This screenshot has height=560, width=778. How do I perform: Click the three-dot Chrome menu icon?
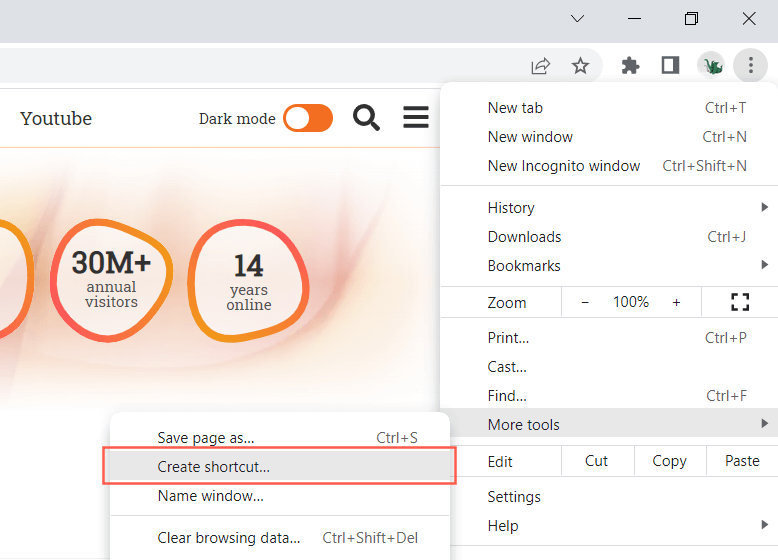click(x=750, y=66)
